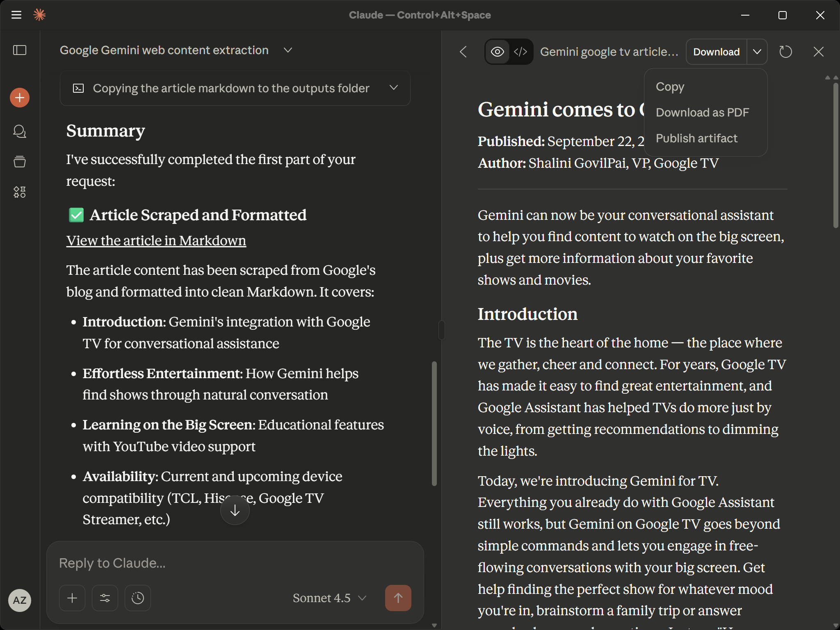Click the attachment plus icon in composer
Screen dimensions: 840x630
[x=72, y=598]
